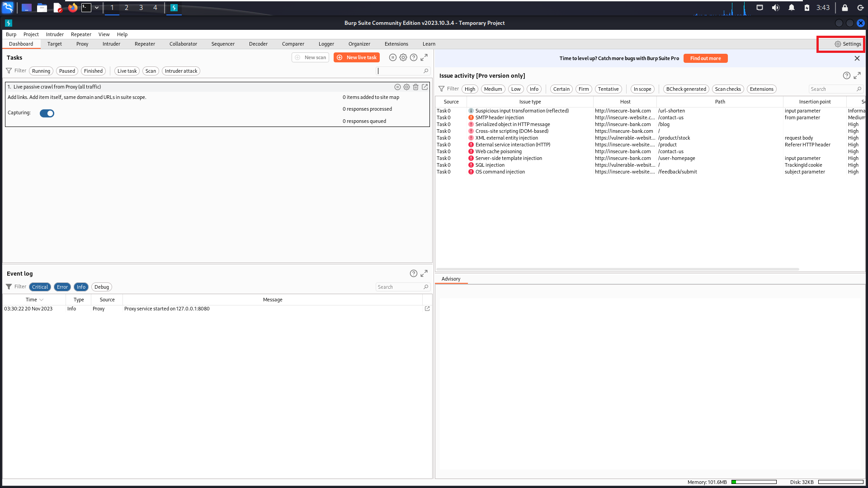Toggle the Paused task filter
868x488 pixels.
click(x=67, y=71)
